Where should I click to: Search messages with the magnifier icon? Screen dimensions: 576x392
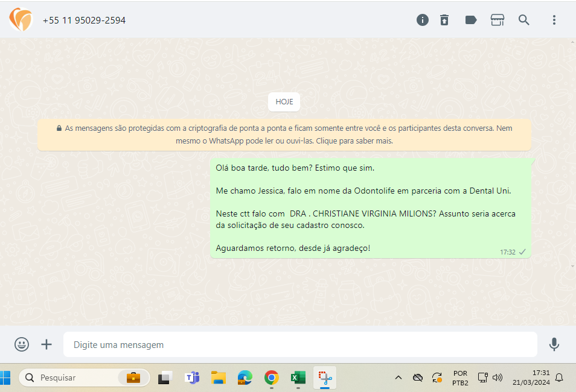click(524, 20)
